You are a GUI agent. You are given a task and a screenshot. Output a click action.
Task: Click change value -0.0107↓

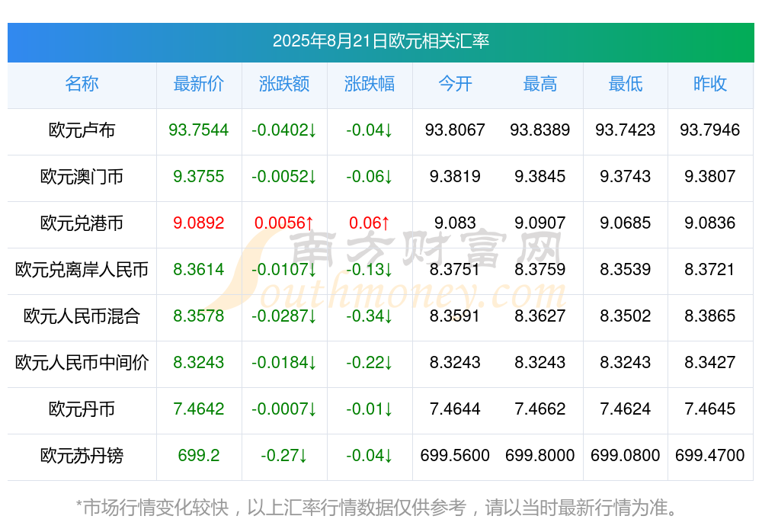283,269
